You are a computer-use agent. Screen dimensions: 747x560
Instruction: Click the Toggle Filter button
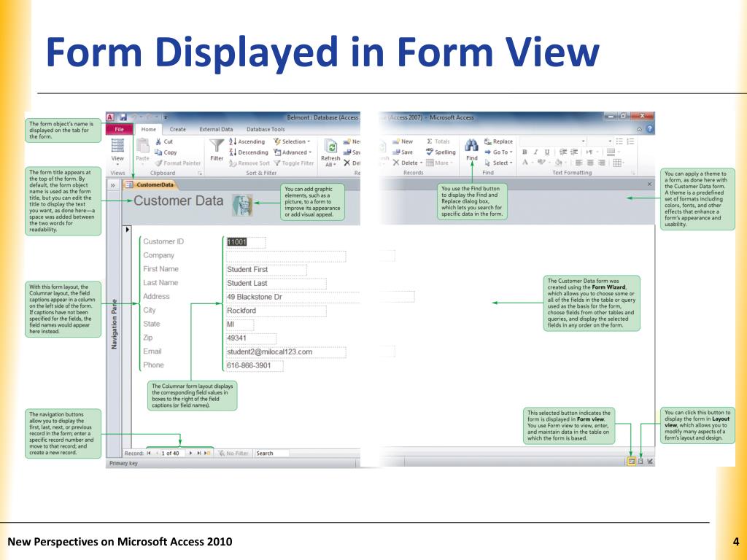pyautogui.click(x=294, y=163)
